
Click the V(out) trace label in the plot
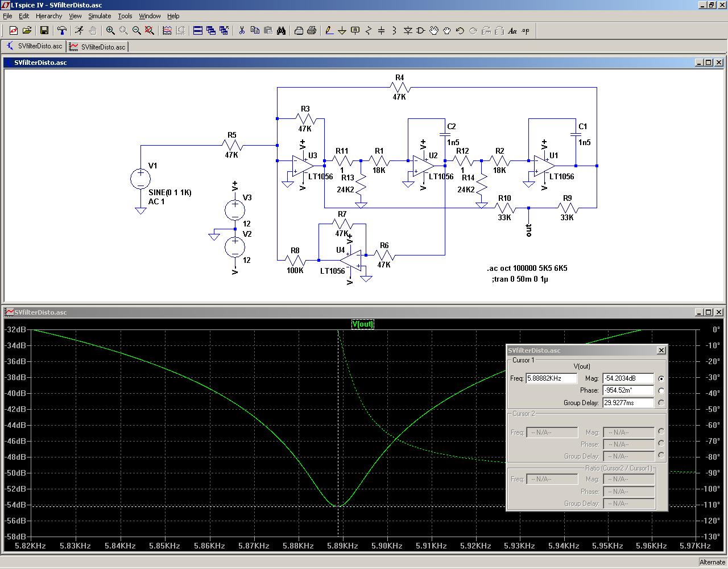coord(363,324)
